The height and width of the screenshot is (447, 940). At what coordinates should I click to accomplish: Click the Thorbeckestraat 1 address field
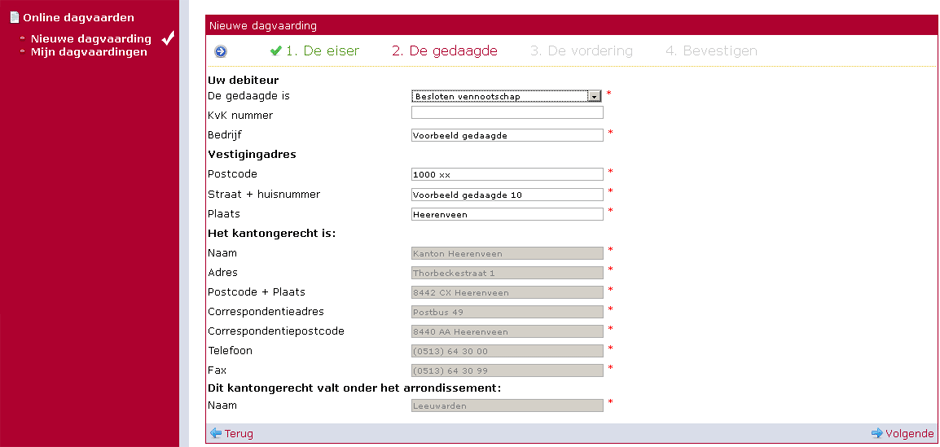point(507,273)
